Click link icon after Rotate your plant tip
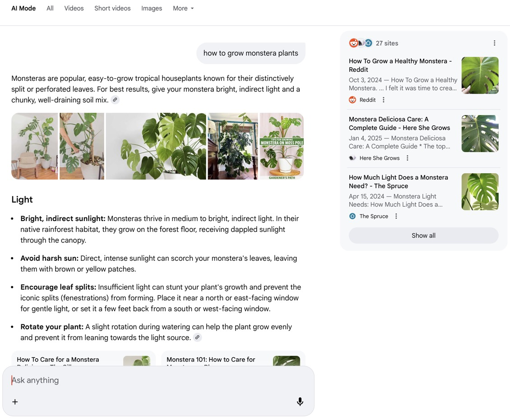Image resolution: width=510 pixels, height=420 pixels. (x=197, y=337)
